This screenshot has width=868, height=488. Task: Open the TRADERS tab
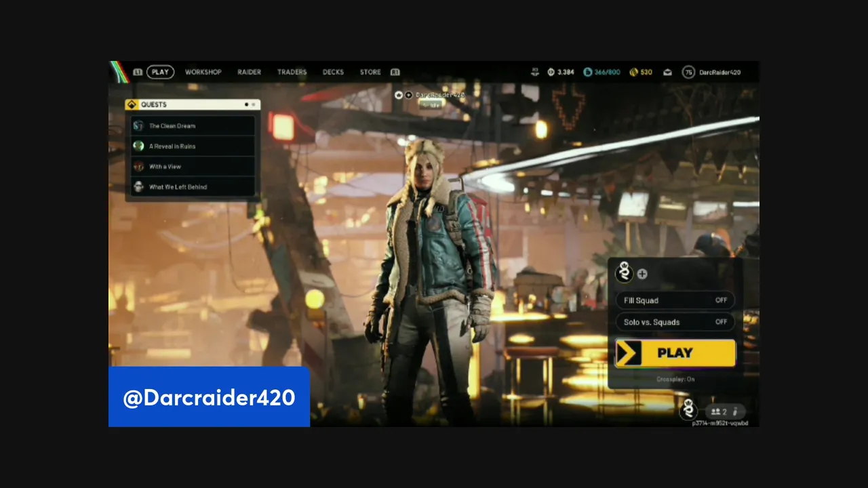(292, 72)
